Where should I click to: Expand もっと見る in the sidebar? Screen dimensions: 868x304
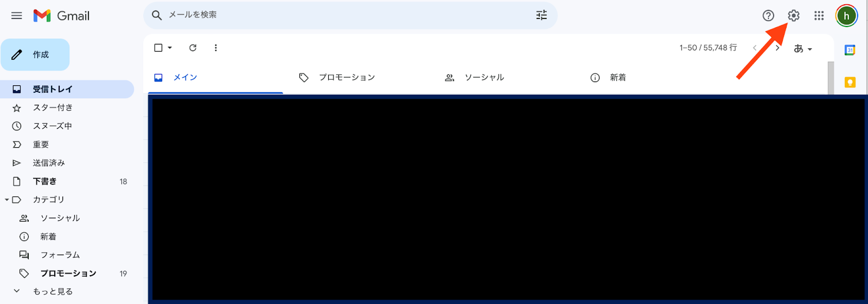click(x=53, y=292)
